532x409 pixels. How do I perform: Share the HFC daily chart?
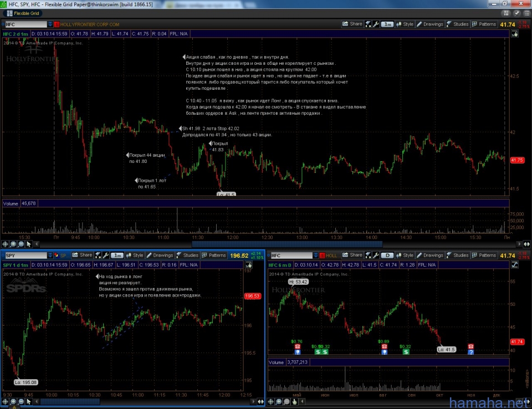[x=352, y=255]
